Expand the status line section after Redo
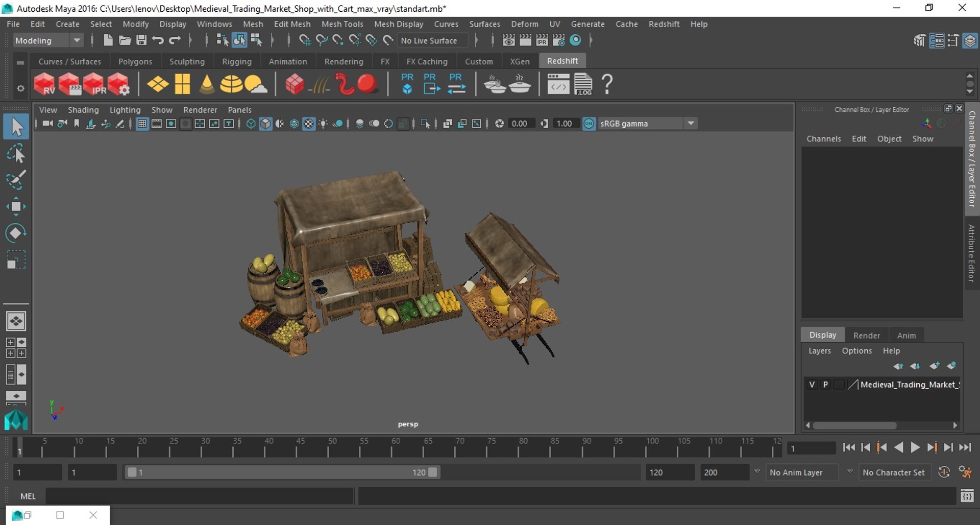This screenshot has width=980, height=525. tap(190, 40)
